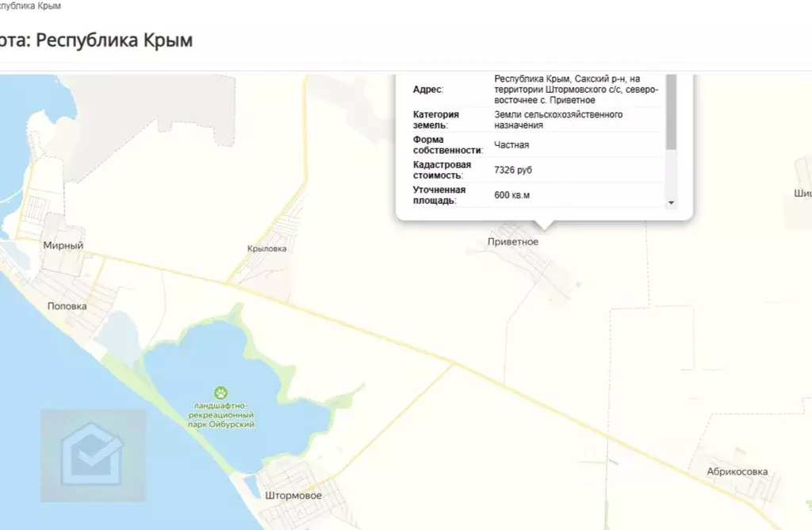Click the house checkmark watermark logo

coord(94,456)
